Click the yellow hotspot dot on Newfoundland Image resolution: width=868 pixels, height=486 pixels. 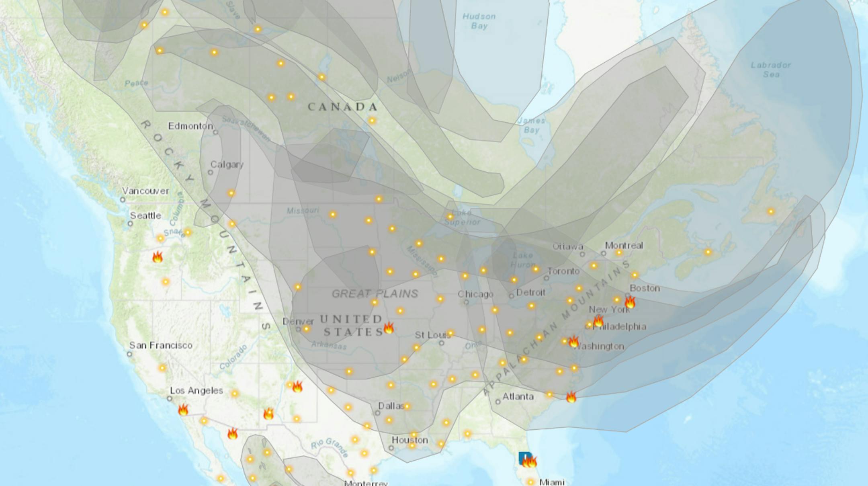(x=771, y=211)
